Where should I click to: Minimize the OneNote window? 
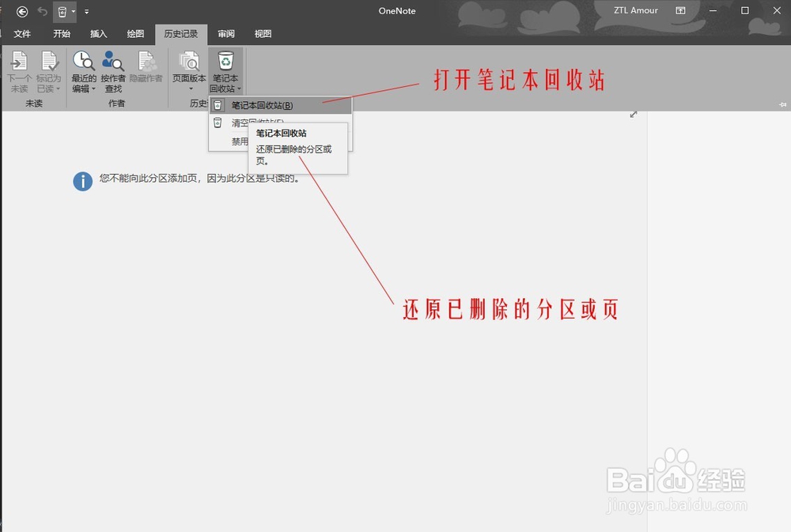pyautogui.click(x=713, y=10)
